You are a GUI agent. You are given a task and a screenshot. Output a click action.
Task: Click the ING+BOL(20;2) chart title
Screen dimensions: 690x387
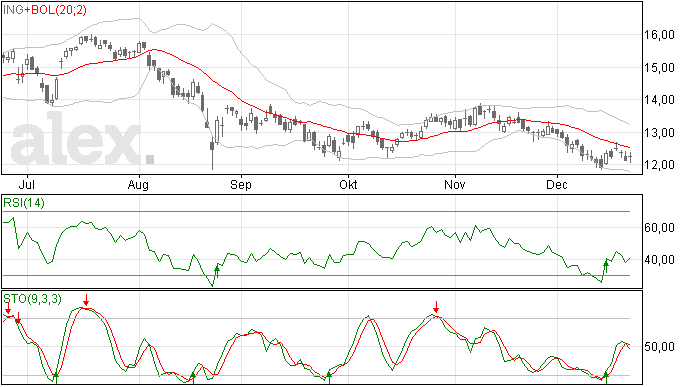click(45, 9)
